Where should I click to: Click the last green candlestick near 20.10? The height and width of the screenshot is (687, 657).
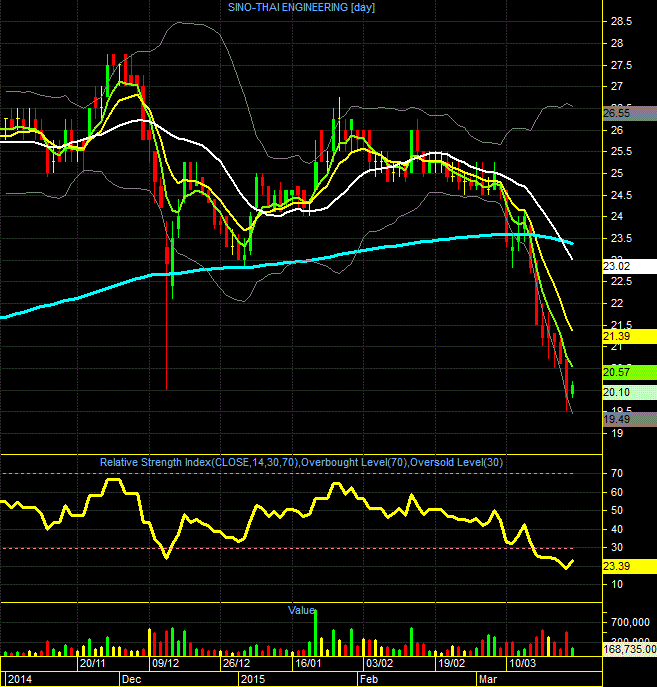point(572,389)
